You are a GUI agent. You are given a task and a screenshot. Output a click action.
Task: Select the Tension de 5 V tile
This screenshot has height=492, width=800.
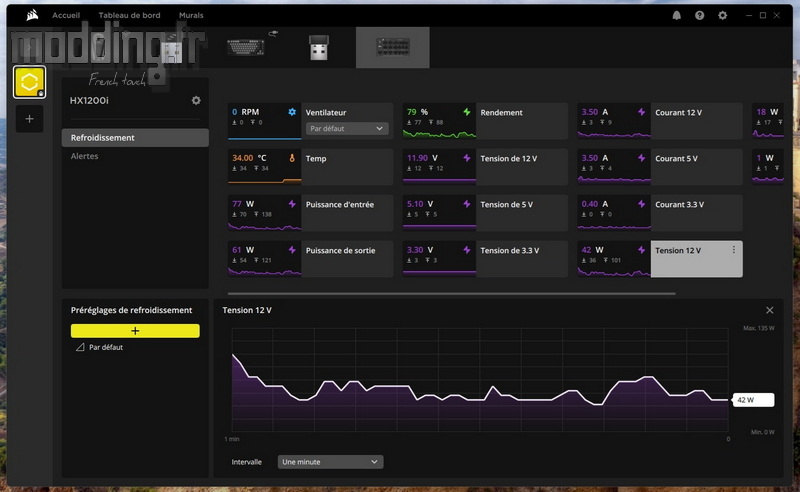(485, 213)
